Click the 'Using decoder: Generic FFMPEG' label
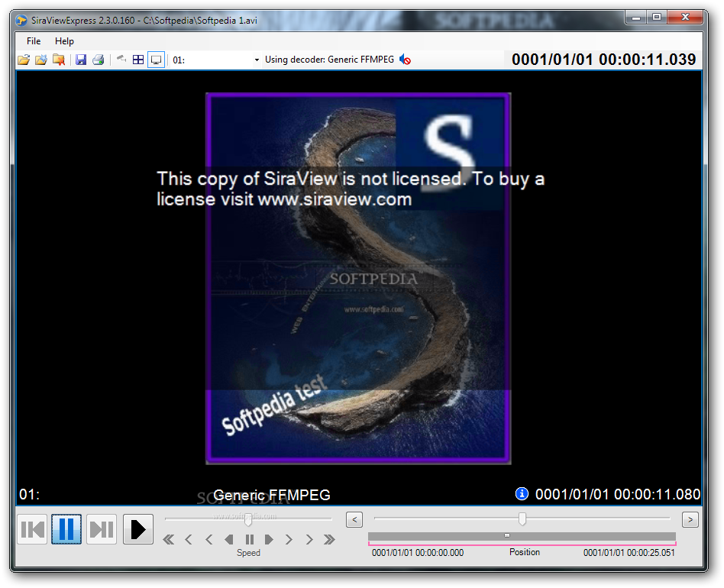The image size is (724, 588). (329, 60)
